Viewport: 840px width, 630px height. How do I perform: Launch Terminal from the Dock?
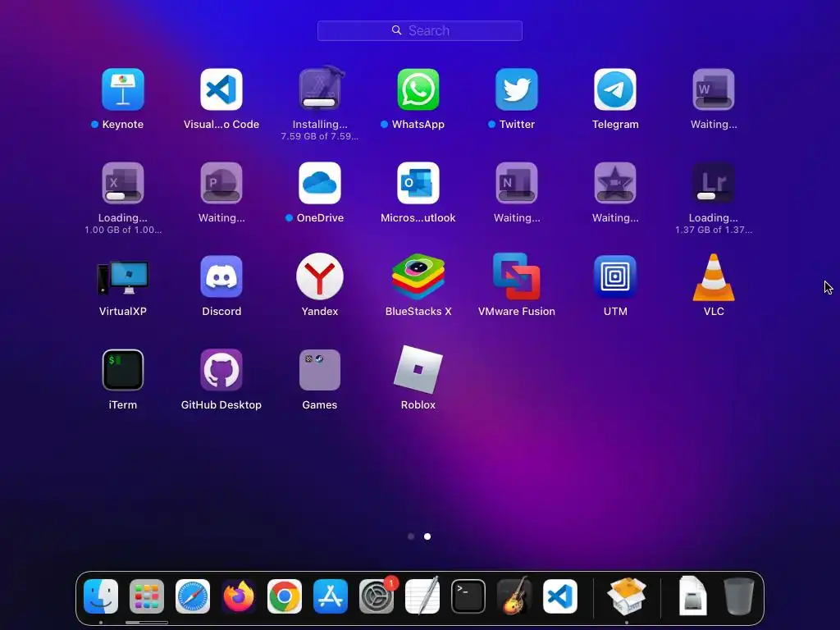(468, 596)
